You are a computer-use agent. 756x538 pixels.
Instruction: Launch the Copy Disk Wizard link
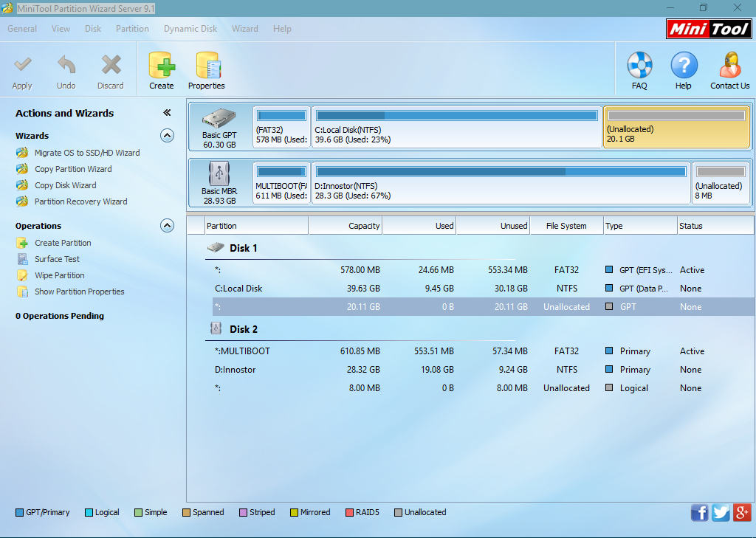point(66,185)
